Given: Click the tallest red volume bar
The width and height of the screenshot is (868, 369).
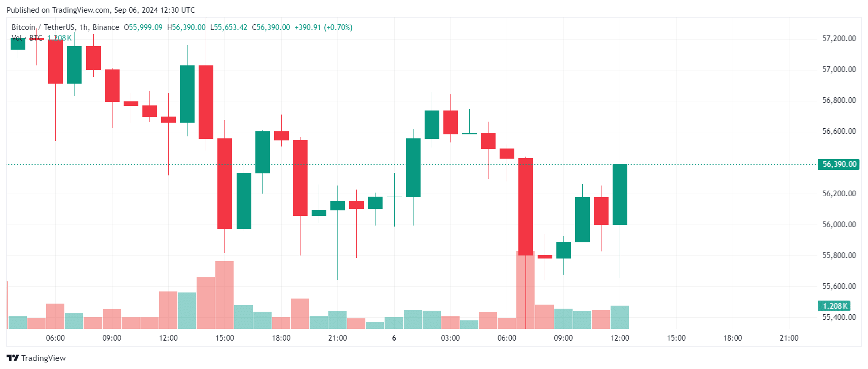Looking at the screenshot, I should (525, 290).
